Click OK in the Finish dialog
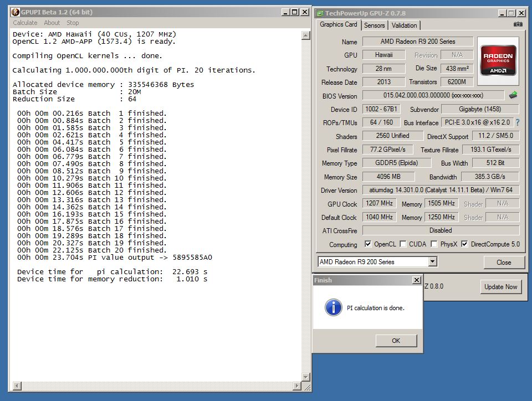532x401 pixels. tap(396, 341)
